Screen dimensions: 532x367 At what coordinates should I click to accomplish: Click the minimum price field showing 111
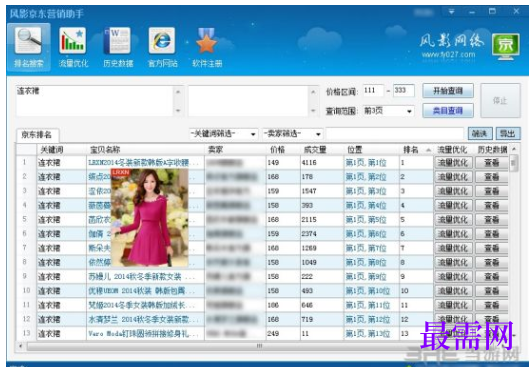pos(373,91)
